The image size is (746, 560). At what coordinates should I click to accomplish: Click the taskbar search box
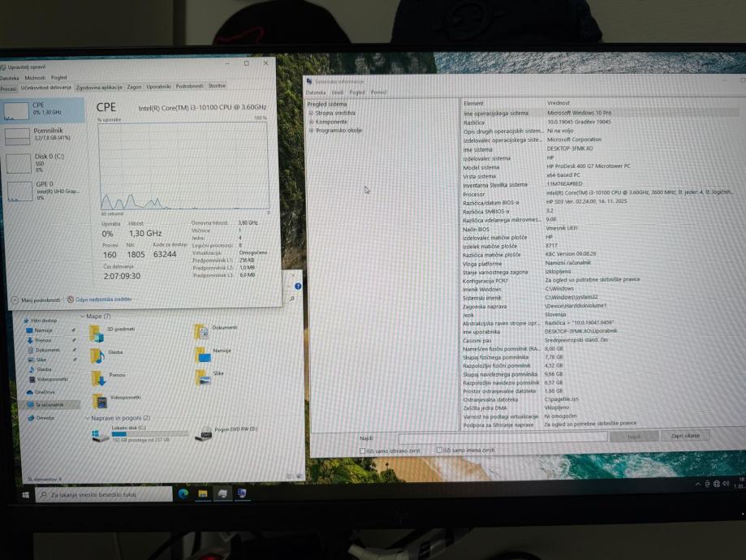coord(104,495)
